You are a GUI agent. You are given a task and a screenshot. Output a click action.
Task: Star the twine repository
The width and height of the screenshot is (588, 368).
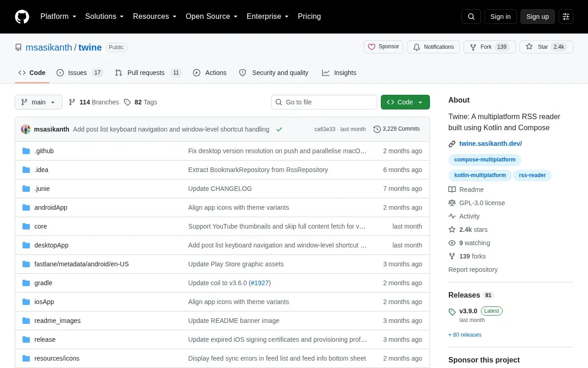[x=546, y=47]
